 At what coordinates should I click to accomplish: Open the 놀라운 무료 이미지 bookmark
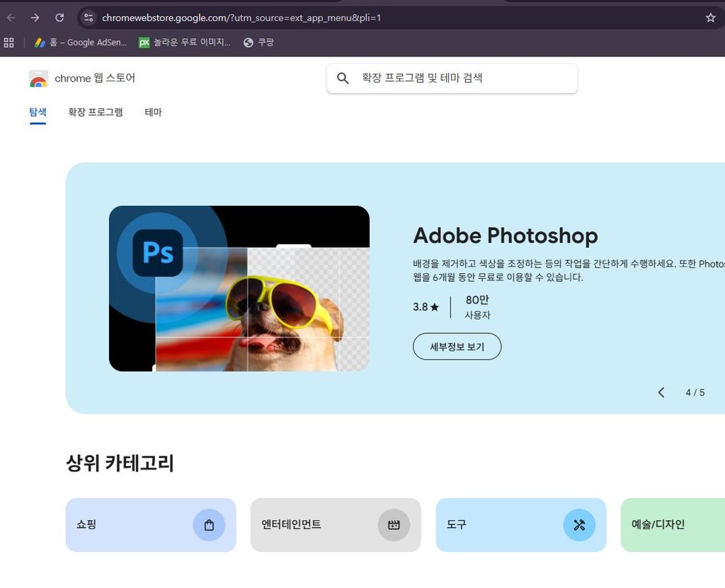(185, 42)
